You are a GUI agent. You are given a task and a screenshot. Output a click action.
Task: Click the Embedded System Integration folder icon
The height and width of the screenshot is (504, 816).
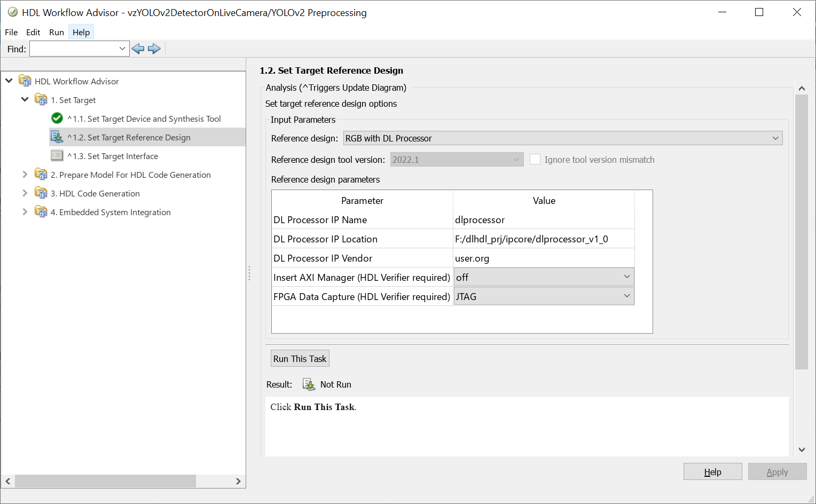point(41,212)
